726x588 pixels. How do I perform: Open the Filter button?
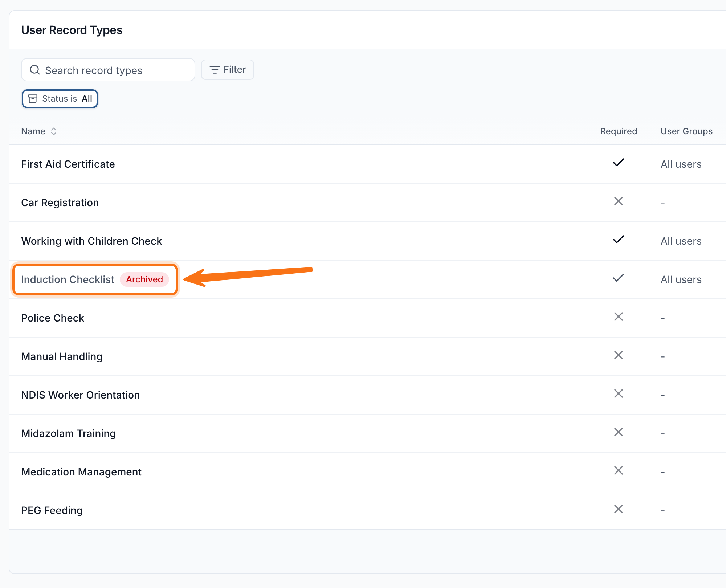click(x=228, y=70)
